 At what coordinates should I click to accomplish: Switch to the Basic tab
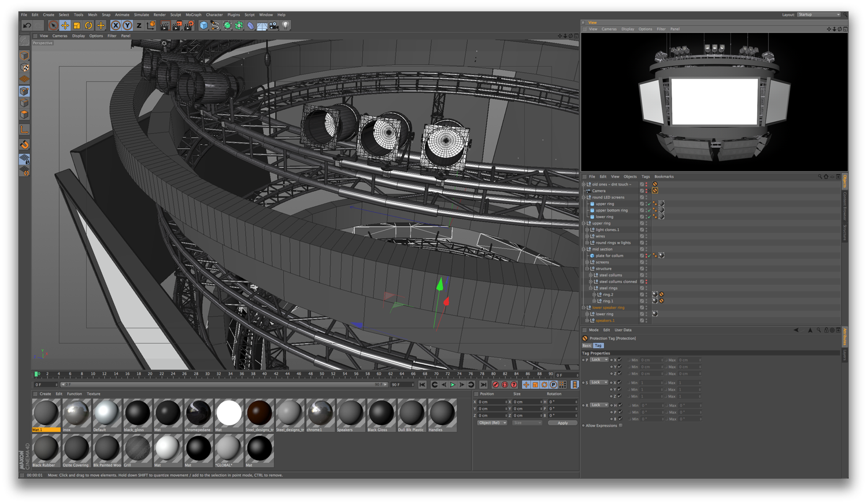point(587,346)
